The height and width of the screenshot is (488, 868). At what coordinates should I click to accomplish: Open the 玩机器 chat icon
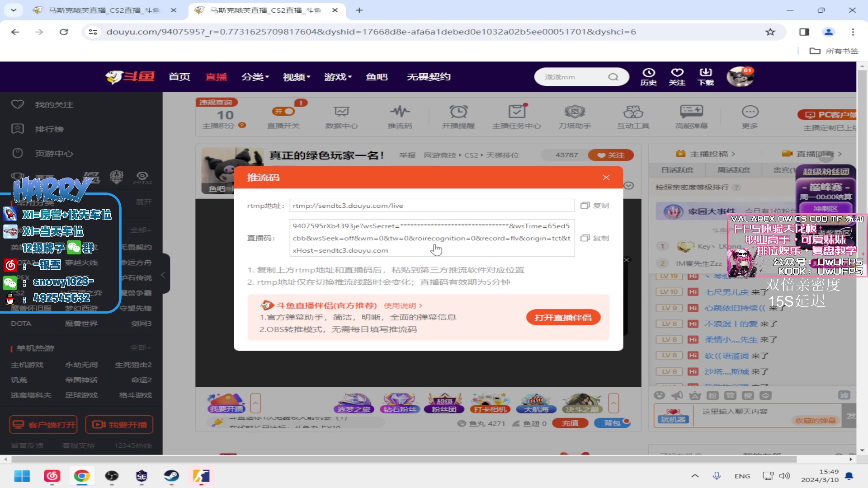[x=673, y=416]
